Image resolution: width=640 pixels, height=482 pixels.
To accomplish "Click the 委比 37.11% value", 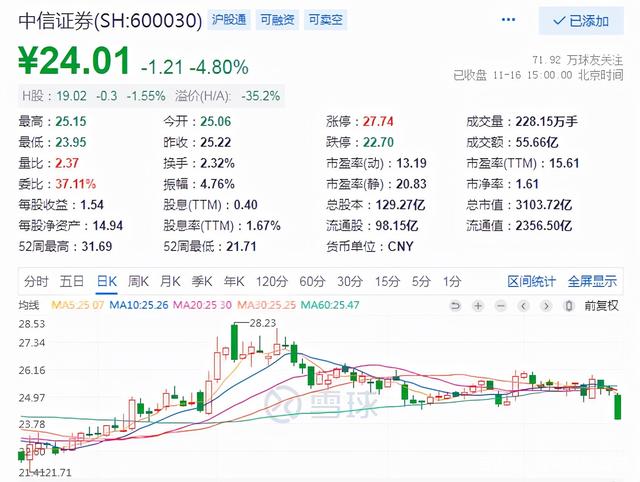I will click(76, 184).
